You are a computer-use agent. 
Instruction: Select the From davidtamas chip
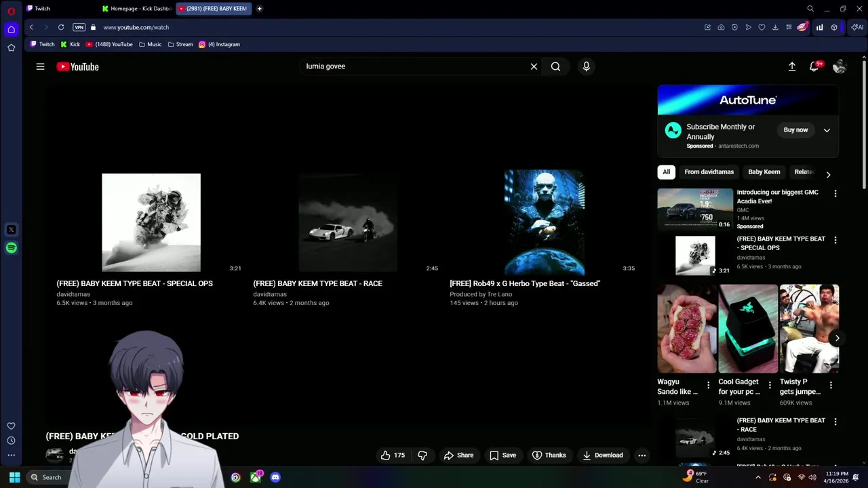click(709, 172)
